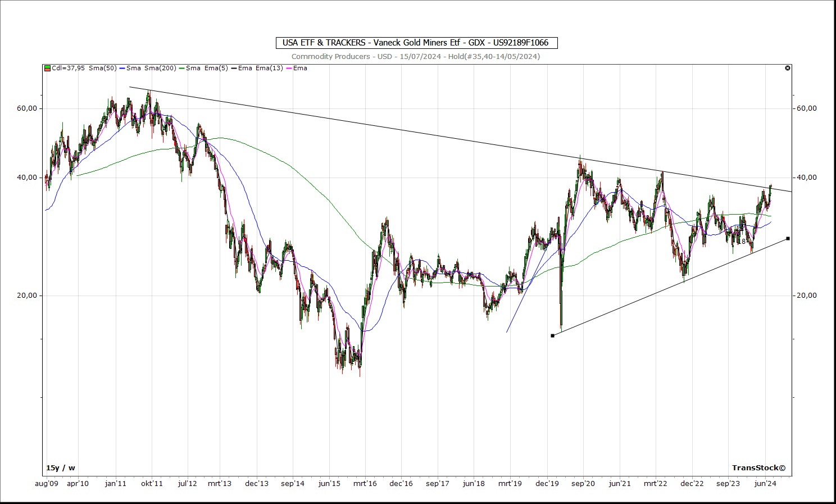Image resolution: width=836 pixels, height=504 pixels.
Task: Click the 'jun'15' date label
Action: 329,483
